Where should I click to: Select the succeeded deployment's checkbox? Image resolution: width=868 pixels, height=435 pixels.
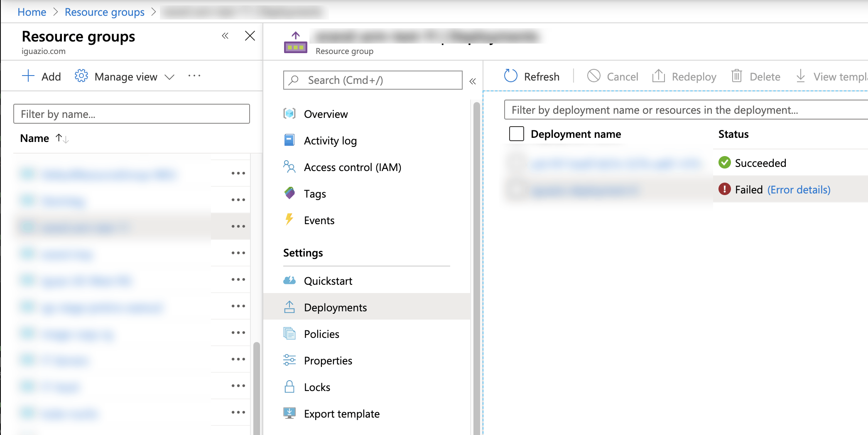(517, 163)
